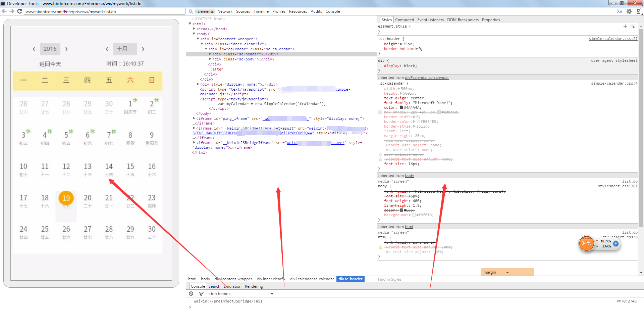Open the Resources panel
This screenshot has width=644, height=330.
pyautogui.click(x=298, y=11)
